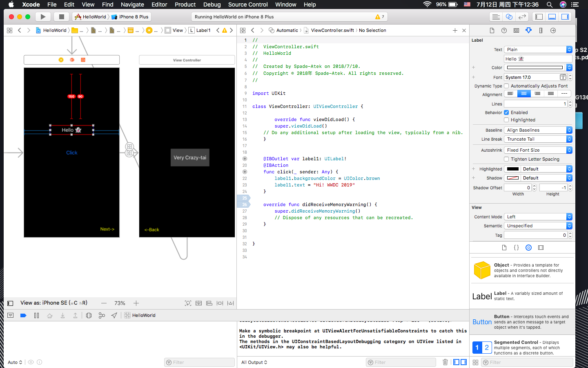Select the Attributes inspector tab
Screen dimensions: 588x368
529,31
